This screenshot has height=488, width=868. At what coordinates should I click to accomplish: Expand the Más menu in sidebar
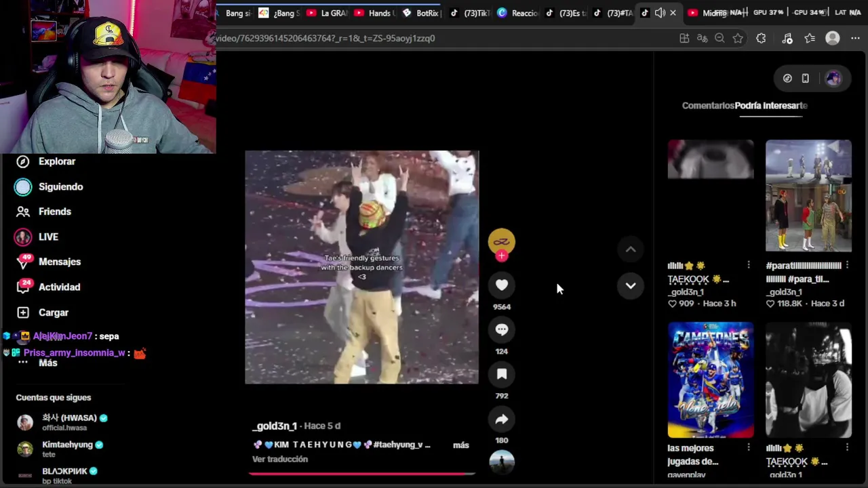(x=39, y=363)
